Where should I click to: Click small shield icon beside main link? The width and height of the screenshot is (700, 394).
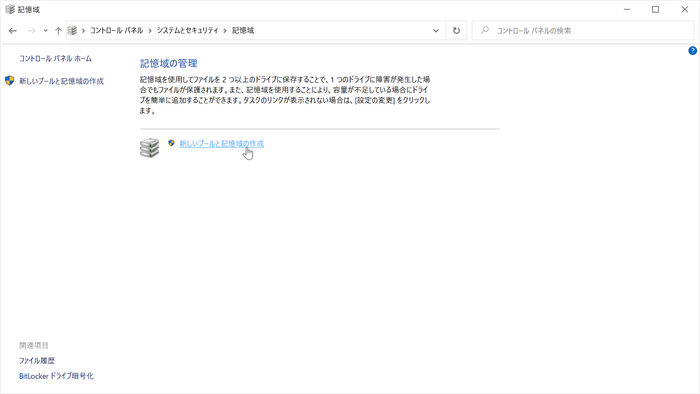[x=171, y=143]
